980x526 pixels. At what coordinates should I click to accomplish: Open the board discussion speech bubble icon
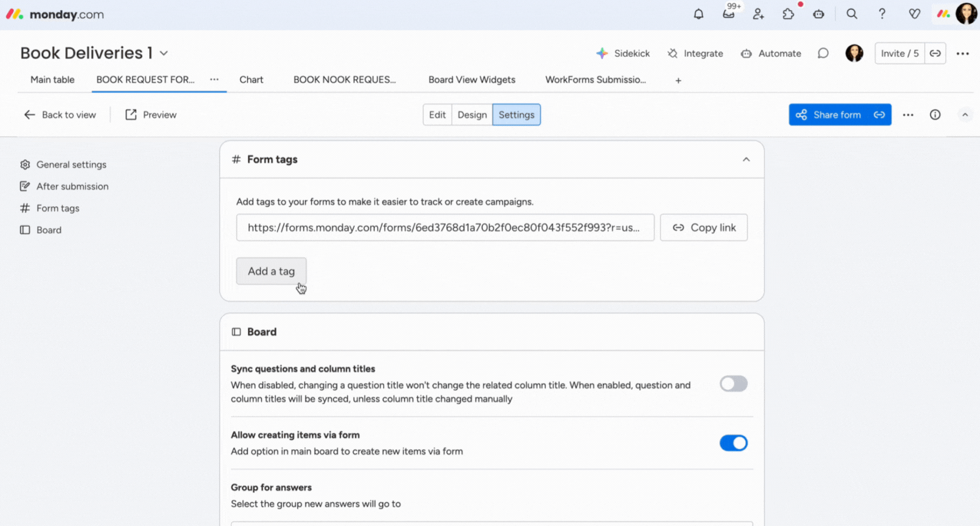823,53
